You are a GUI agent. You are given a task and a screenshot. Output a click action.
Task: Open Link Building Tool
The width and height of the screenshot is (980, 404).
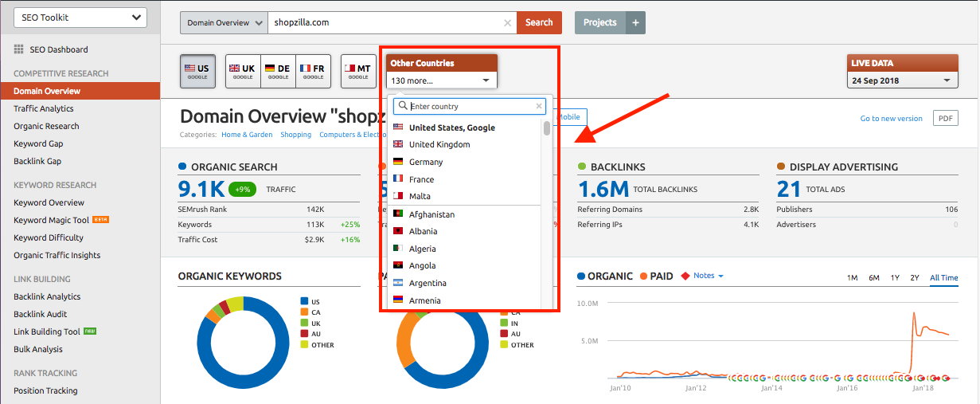point(47,331)
